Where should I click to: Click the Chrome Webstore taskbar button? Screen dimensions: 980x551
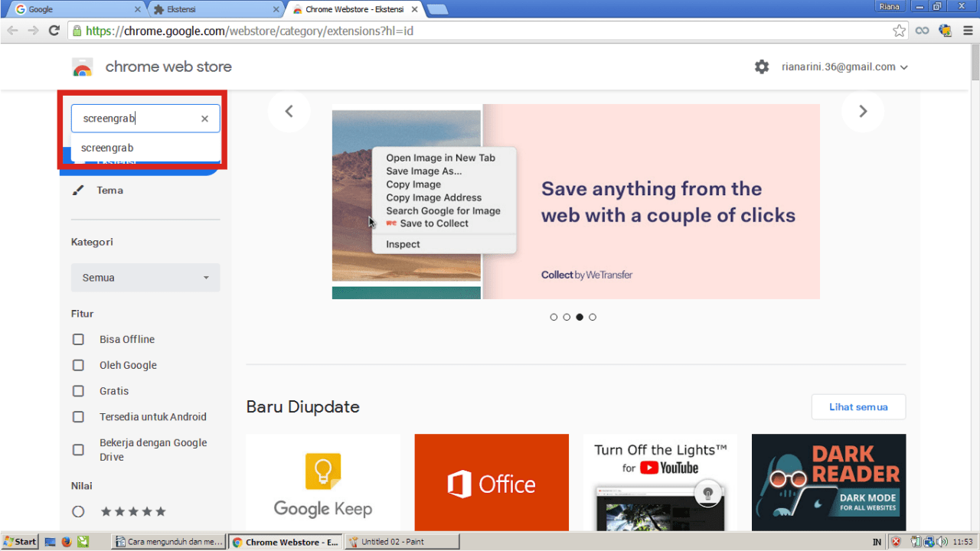pyautogui.click(x=286, y=542)
